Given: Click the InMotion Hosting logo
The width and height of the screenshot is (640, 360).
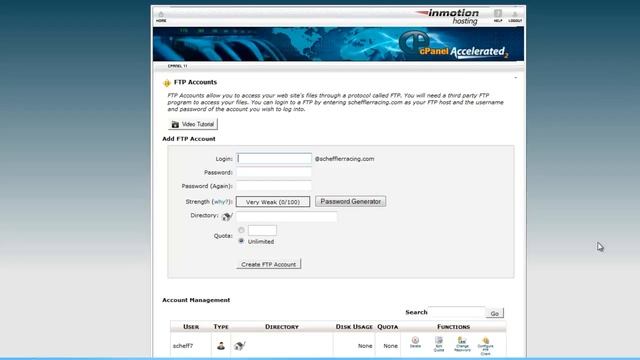Looking at the screenshot, I should click(448, 17).
